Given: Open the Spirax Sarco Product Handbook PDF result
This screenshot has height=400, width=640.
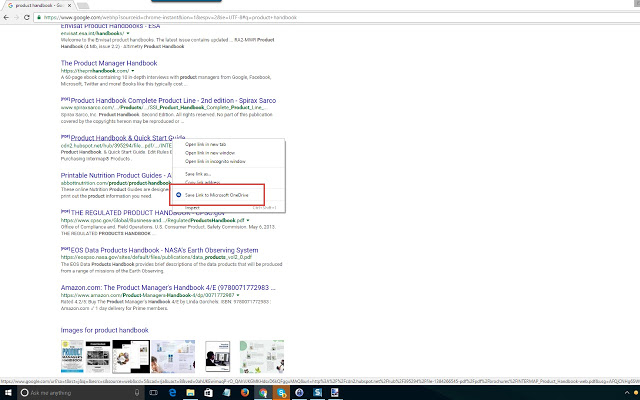Looking at the screenshot, I should [173, 100].
